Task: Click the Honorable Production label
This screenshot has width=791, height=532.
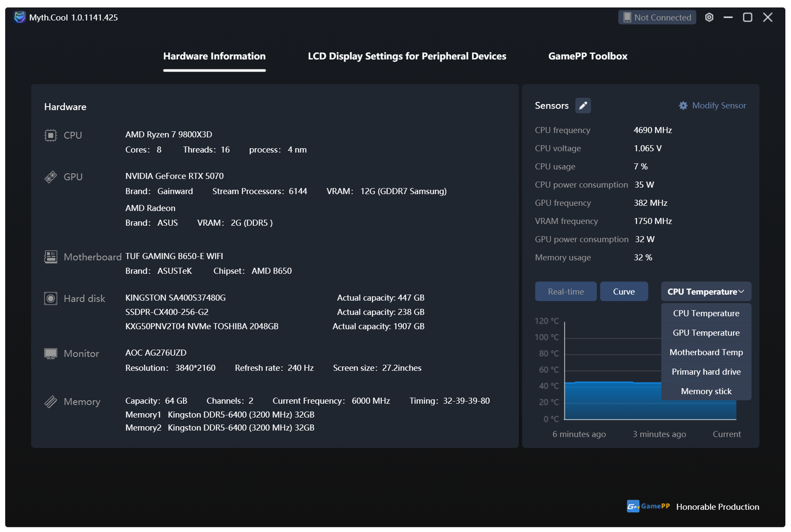Action: pos(717,507)
